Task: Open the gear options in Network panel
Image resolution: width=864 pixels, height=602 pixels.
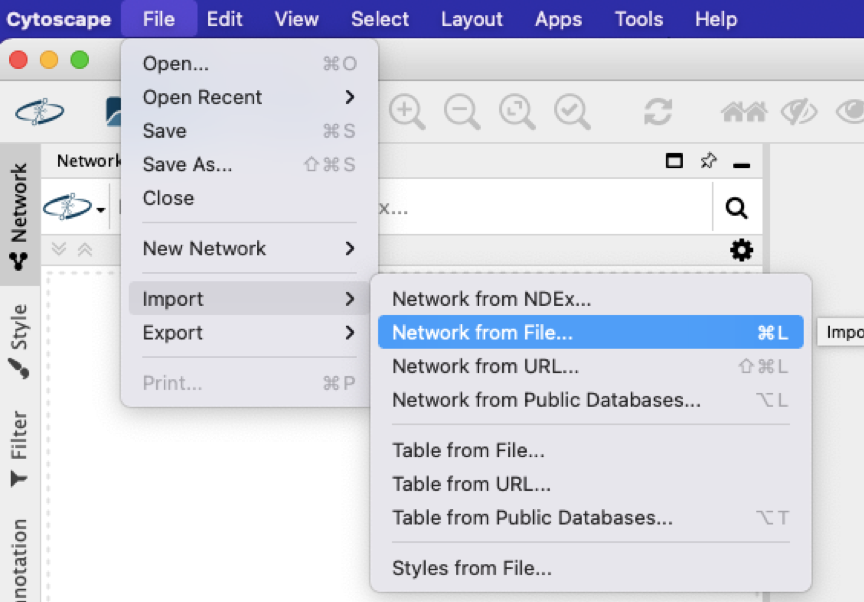Action: 741,250
